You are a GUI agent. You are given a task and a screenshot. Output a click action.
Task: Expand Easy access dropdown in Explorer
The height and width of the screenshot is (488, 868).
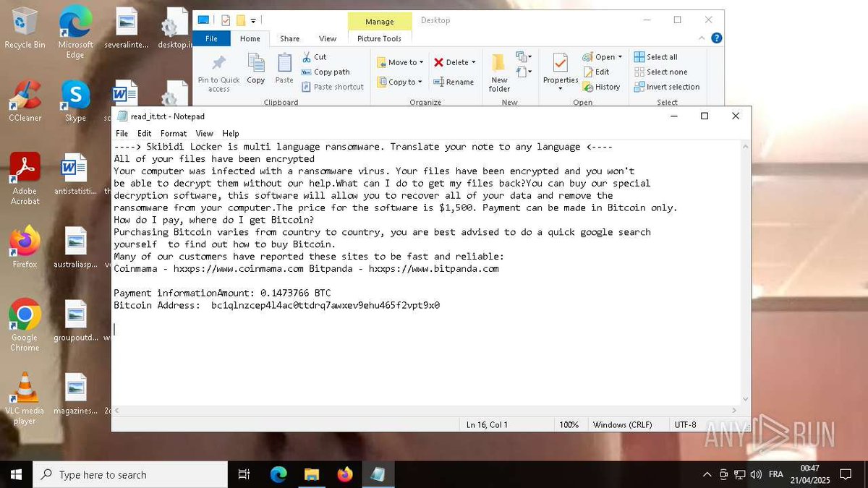click(523, 72)
